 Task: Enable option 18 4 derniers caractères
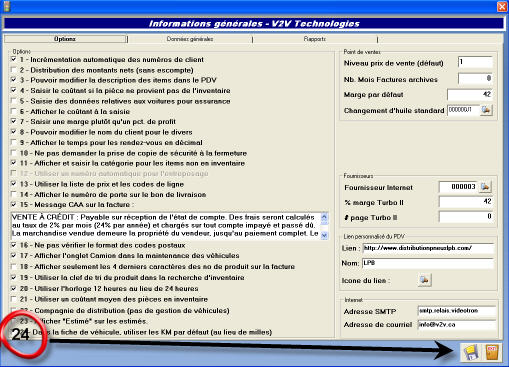click(14, 267)
